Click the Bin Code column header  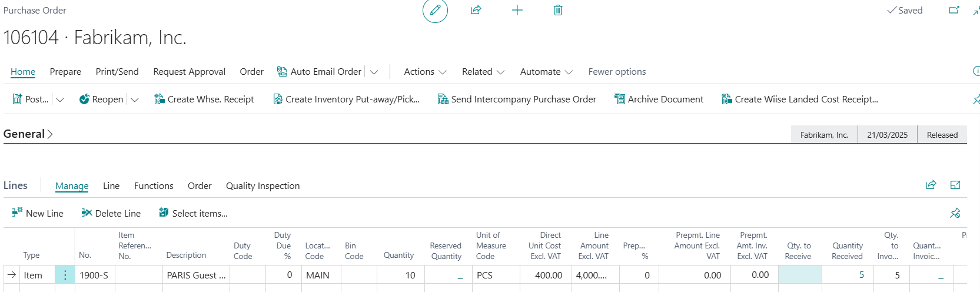tap(354, 251)
